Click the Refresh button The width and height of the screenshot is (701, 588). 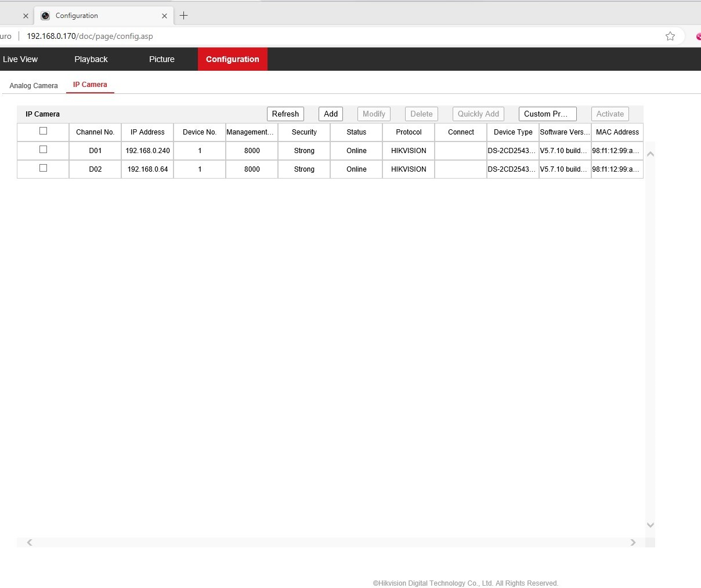(x=286, y=114)
